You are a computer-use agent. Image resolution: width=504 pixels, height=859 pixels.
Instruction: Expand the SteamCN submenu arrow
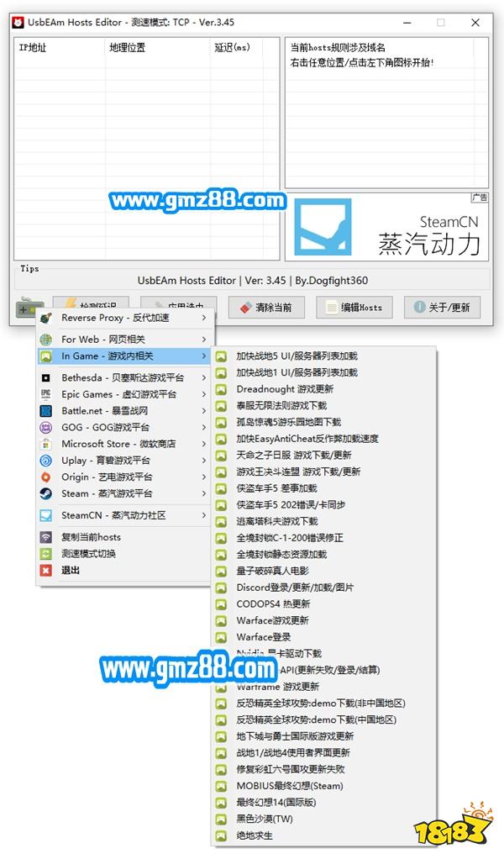pyautogui.click(x=203, y=515)
